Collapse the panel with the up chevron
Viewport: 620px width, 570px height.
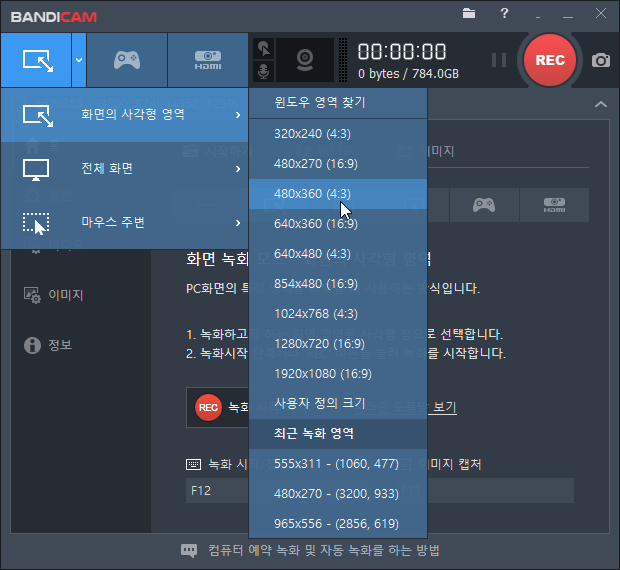[601, 104]
